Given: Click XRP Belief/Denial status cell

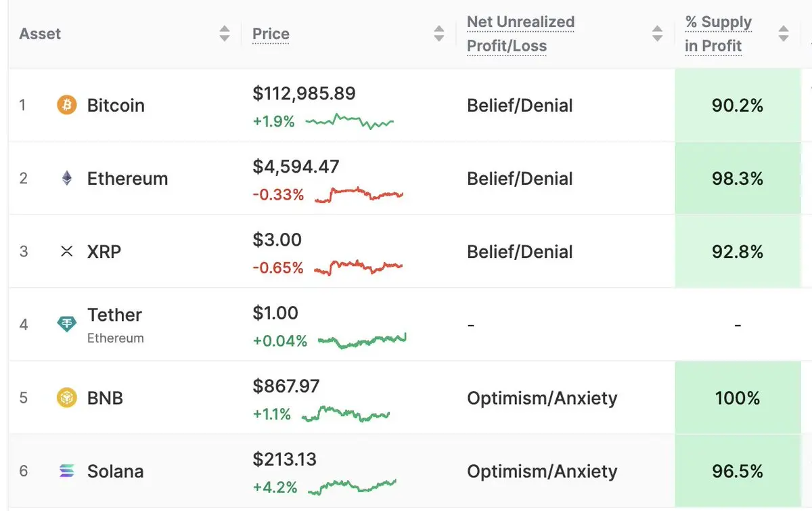Looking at the screenshot, I should pyautogui.click(x=520, y=252).
